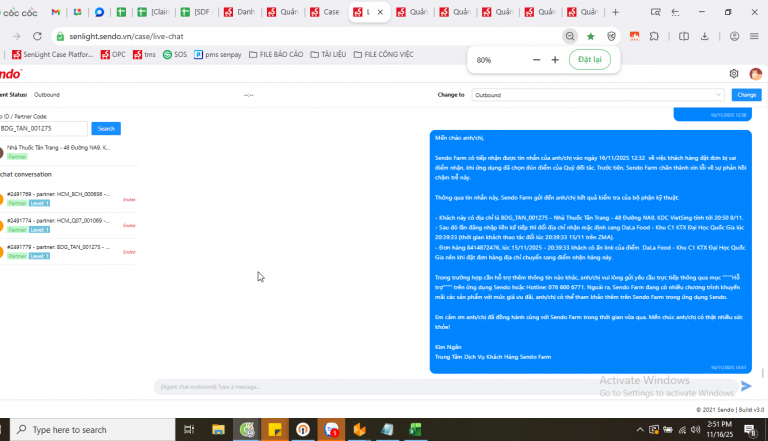The height and width of the screenshot is (441, 768).
Task: Open SenLight Case Platform bookmark
Action: tap(52, 54)
